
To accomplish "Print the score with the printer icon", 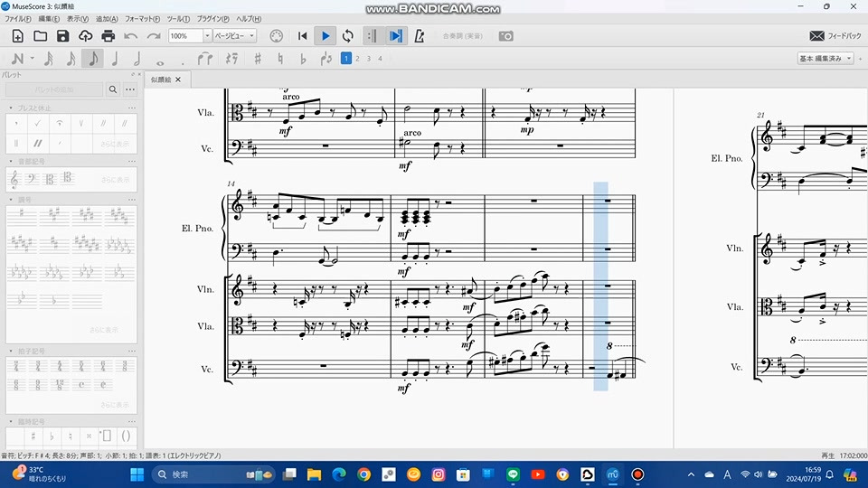I will 108,36.
